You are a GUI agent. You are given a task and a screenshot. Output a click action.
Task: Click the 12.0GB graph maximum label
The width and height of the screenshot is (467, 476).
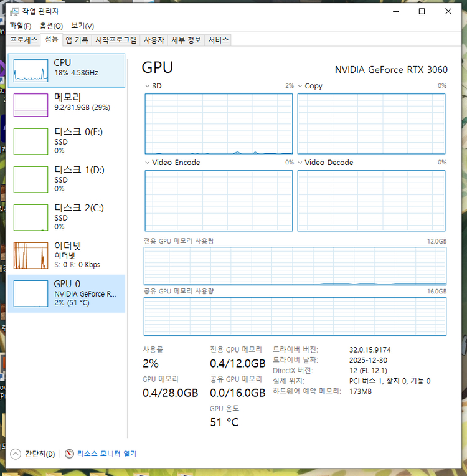coord(436,241)
